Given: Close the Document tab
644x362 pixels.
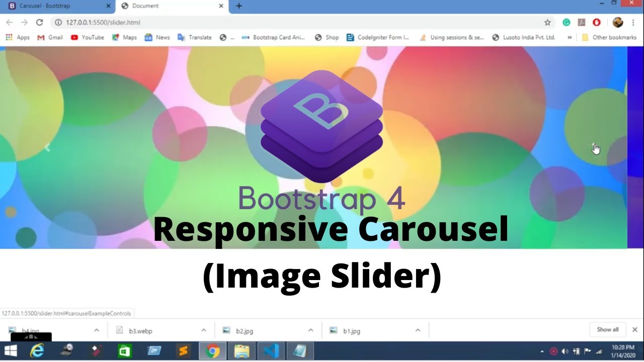Looking at the screenshot, I should 221,6.
